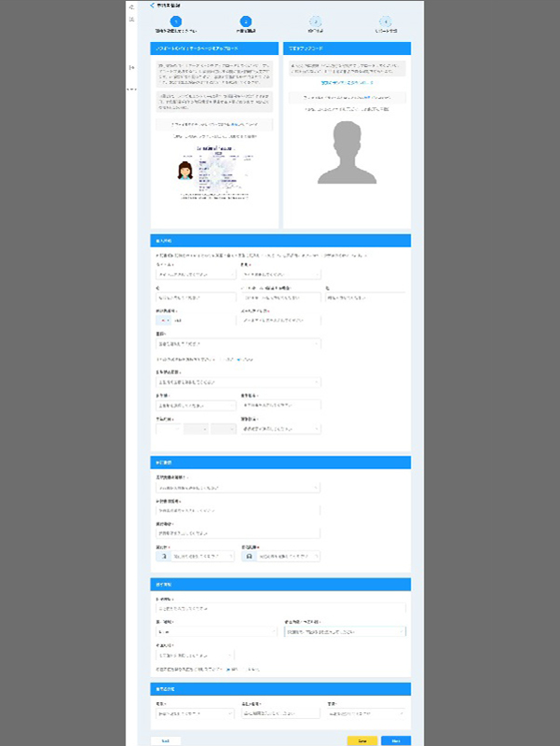Screen dimensions: 560x746
Task: Select the step 3 circle in the progress stepper
Action: coord(315,21)
